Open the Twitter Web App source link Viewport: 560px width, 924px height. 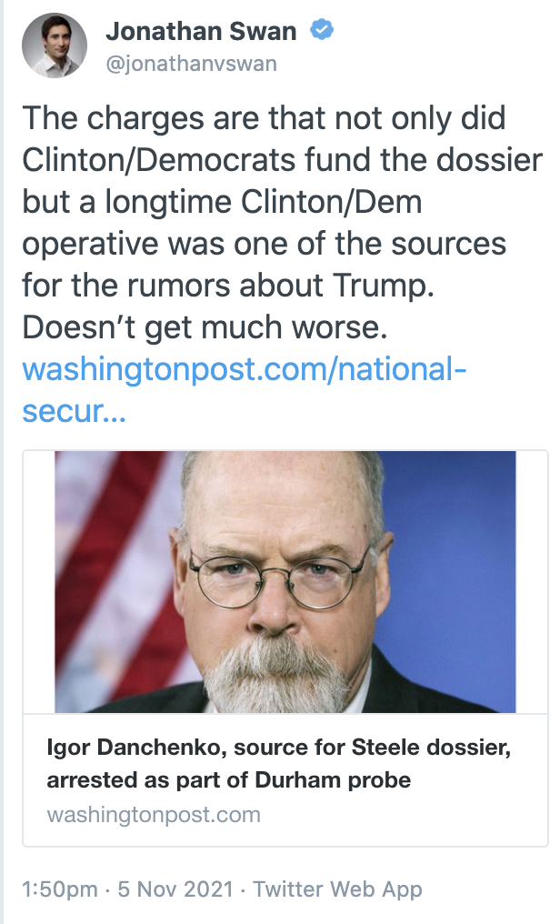click(337, 889)
